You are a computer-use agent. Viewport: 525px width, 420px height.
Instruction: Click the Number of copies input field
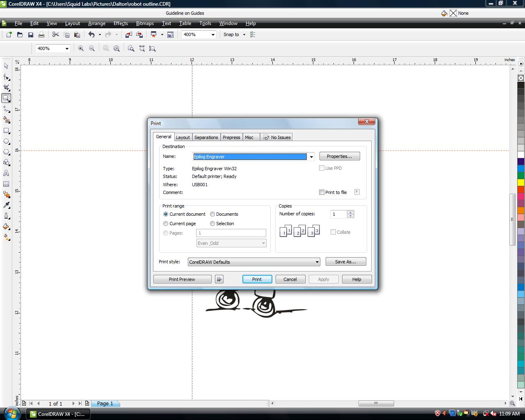tap(339, 214)
